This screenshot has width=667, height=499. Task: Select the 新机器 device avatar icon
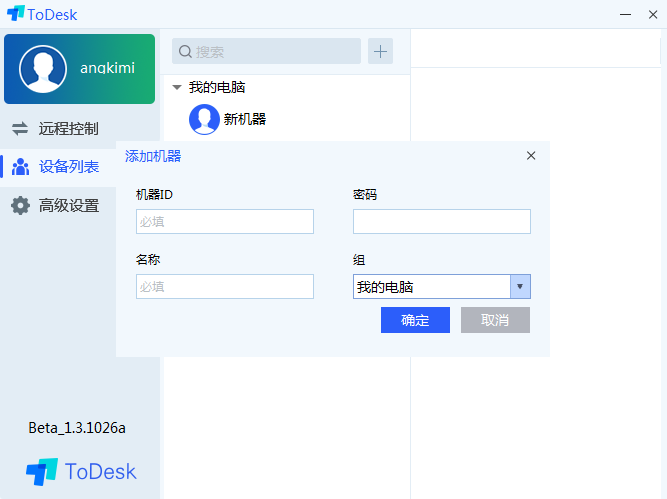(204, 119)
